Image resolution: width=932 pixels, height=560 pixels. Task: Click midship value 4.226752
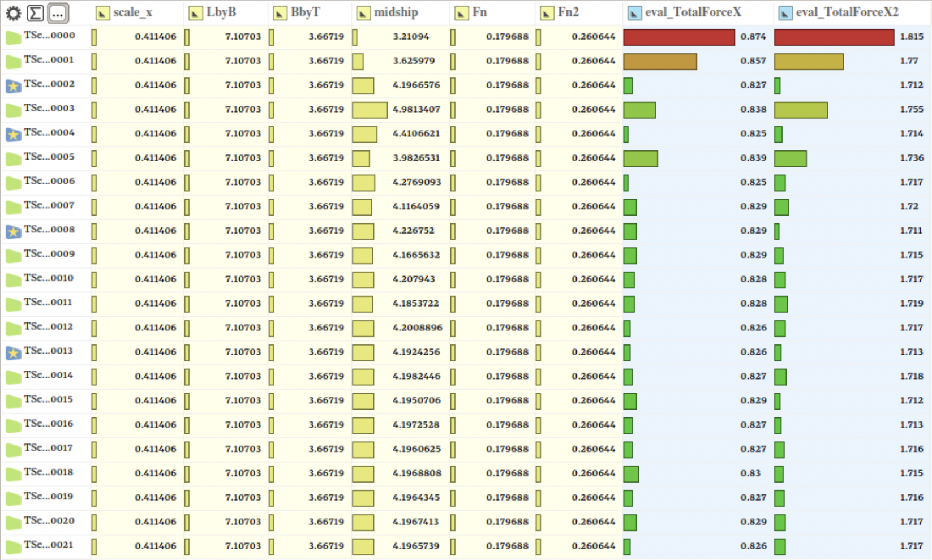tap(414, 231)
